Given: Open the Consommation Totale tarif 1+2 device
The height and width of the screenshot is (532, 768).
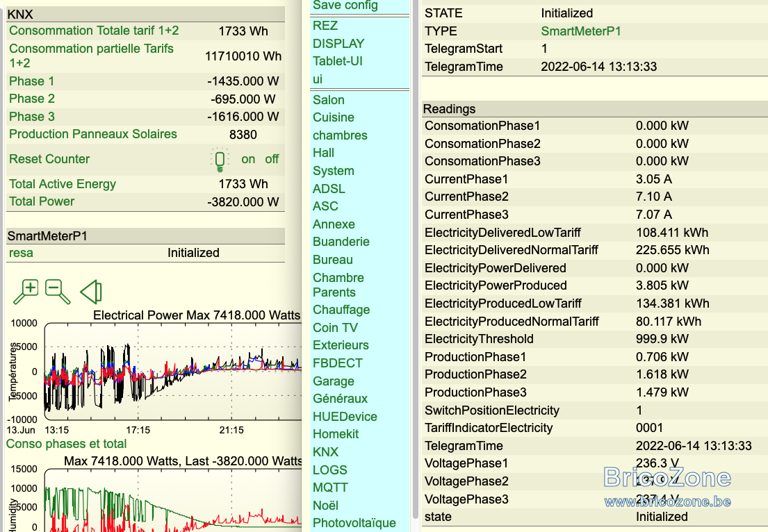Looking at the screenshot, I should (94, 31).
